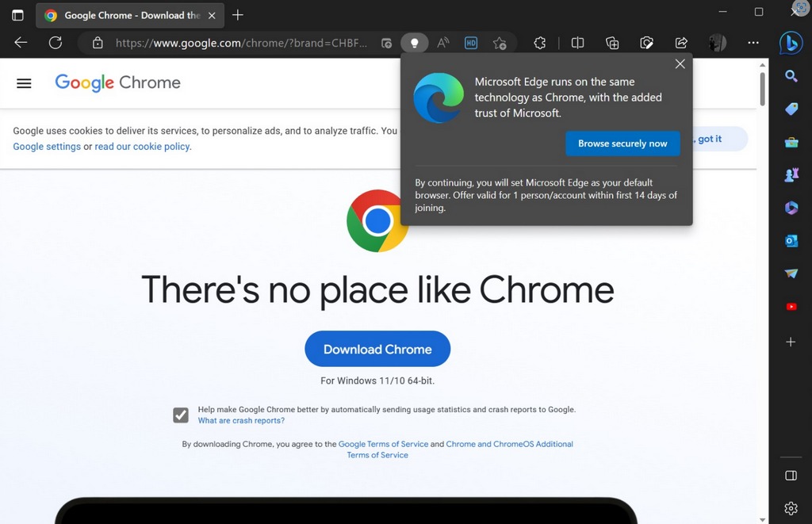This screenshot has width=812, height=524.
Task: Open sidebar Tools briefcase icon
Action: [791, 142]
